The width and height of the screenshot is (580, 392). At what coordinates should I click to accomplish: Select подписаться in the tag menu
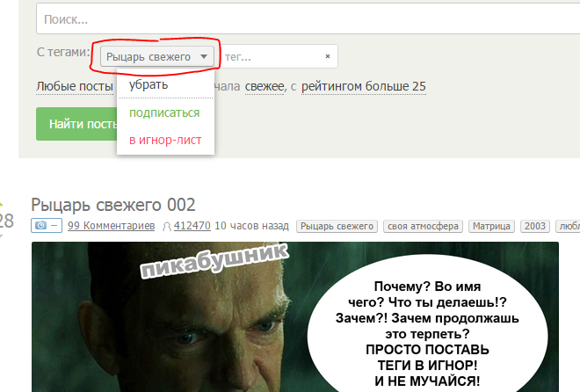click(x=164, y=113)
